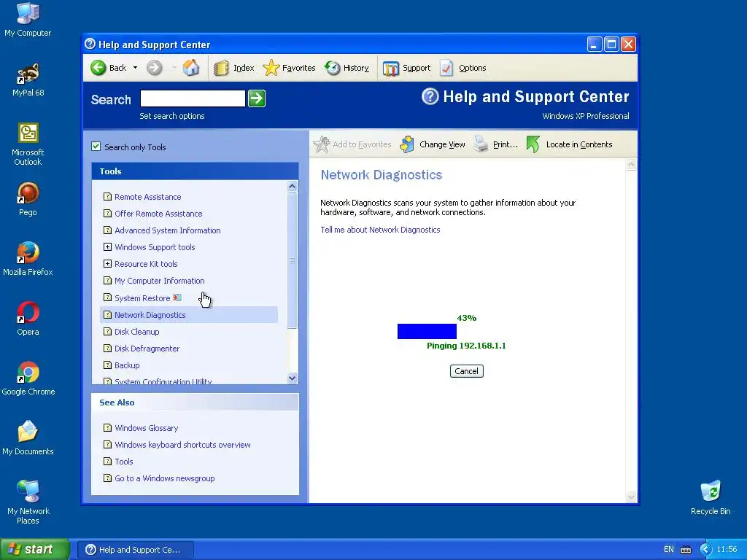Click the Help and Support title bar icon
Screen dimensions: 747x560
coord(90,44)
